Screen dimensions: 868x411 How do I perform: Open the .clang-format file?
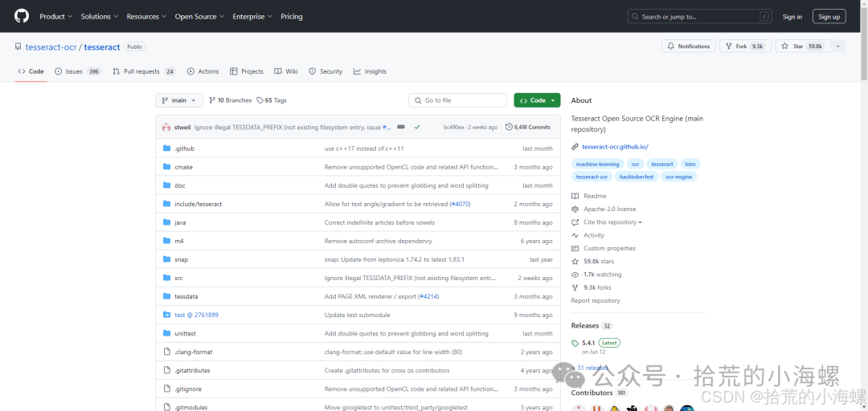click(x=193, y=352)
